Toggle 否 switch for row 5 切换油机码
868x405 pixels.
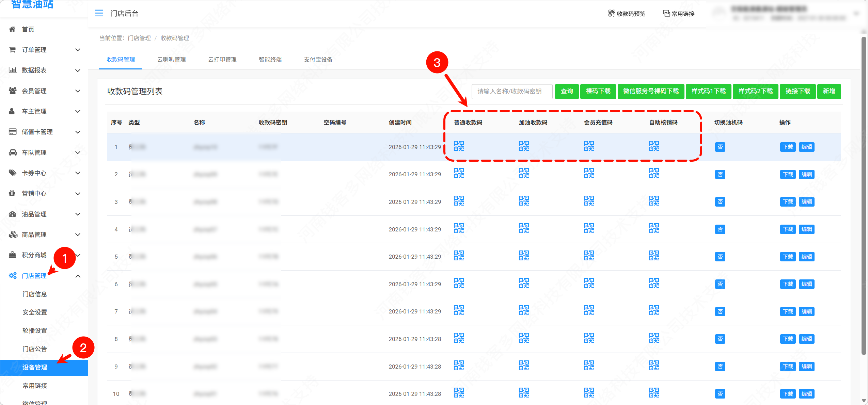tap(720, 256)
